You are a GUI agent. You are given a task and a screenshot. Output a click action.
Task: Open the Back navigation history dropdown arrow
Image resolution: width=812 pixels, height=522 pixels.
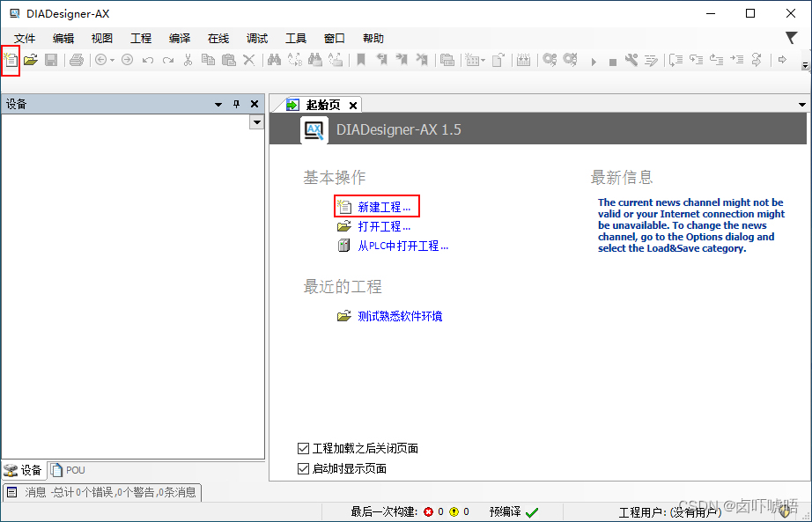click(x=112, y=61)
